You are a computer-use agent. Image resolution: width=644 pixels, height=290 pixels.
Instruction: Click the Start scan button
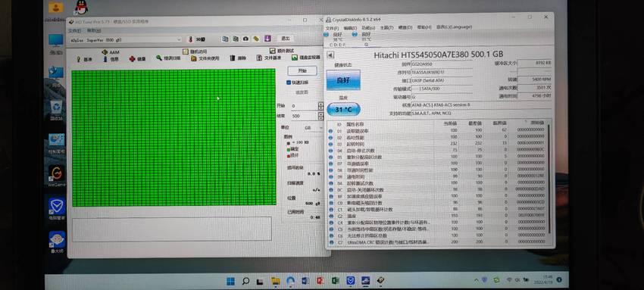(x=302, y=70)
